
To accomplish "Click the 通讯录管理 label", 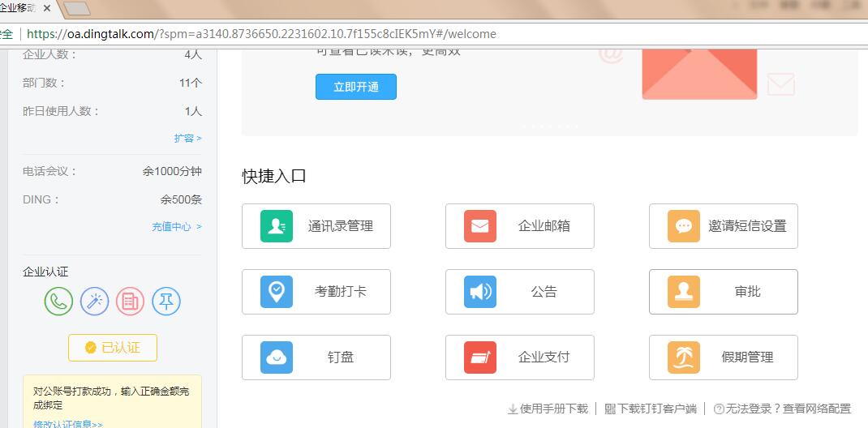I will pyautogui.click(x=341, y=226).
